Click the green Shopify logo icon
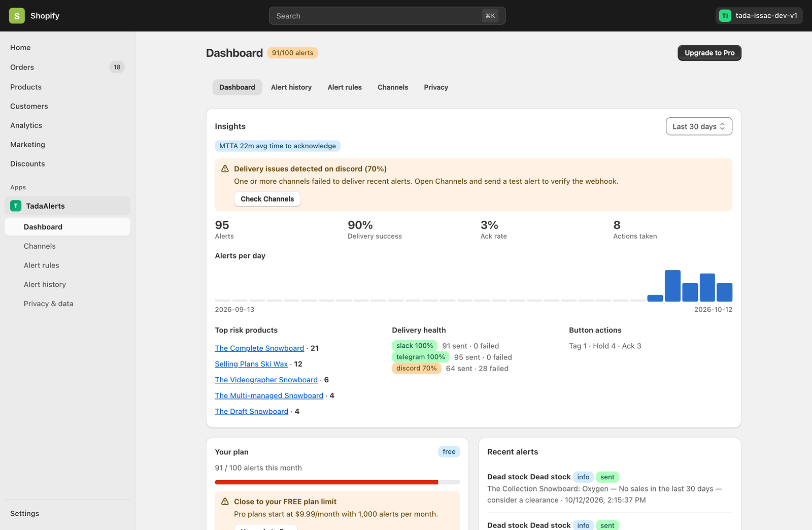Viewport: 812px width, 530px height. [17, 16]
